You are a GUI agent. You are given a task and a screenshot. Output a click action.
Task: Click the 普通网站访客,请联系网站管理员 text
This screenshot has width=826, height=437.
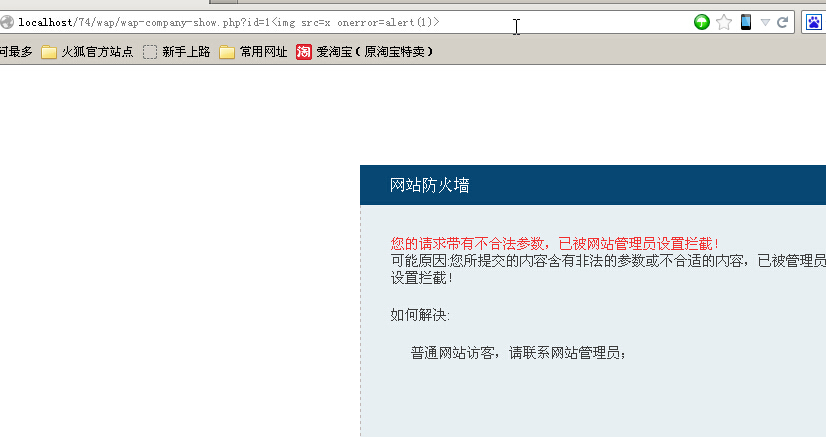point(518,353)
